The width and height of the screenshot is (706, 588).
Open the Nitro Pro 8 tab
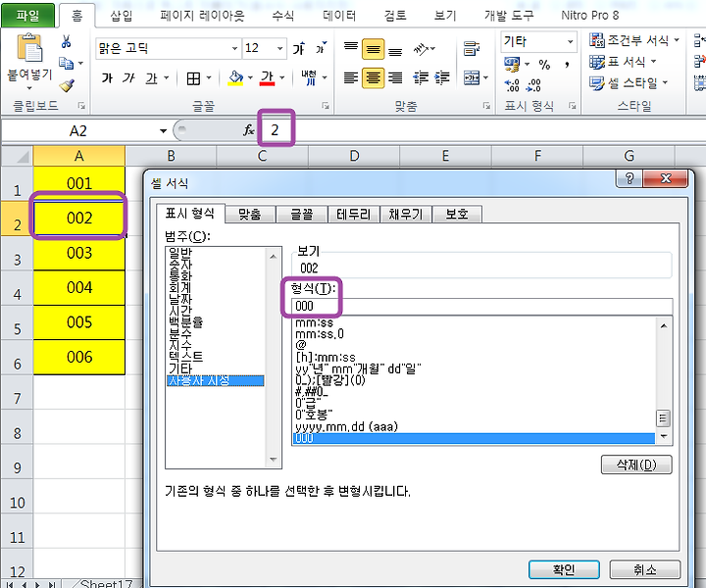click(590, 16)
